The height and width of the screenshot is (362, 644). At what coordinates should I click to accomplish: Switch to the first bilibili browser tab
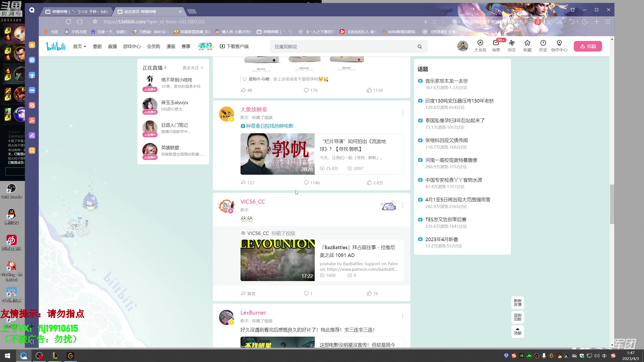(x=77, y=12)
